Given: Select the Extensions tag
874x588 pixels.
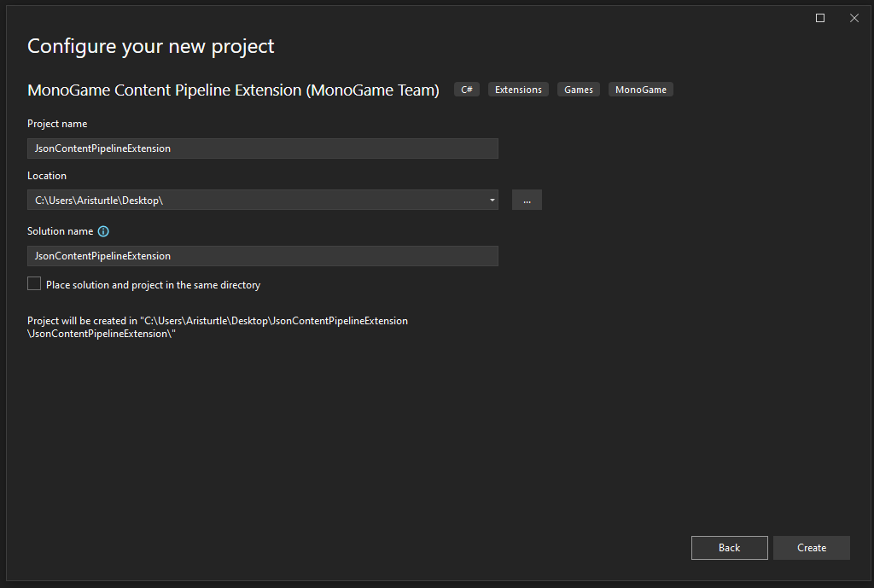Looking at the screenshot, I should [x=518, y=90].
